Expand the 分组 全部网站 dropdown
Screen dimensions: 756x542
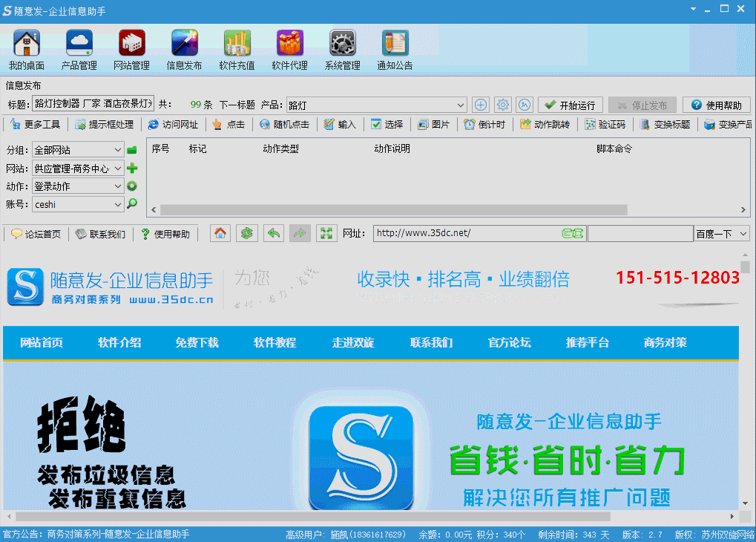coord(118,150)
